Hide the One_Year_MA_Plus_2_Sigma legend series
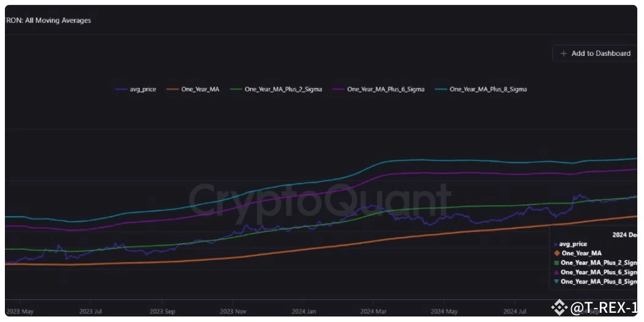This screenshot has height=322, width=644. (x=283, y=89)
